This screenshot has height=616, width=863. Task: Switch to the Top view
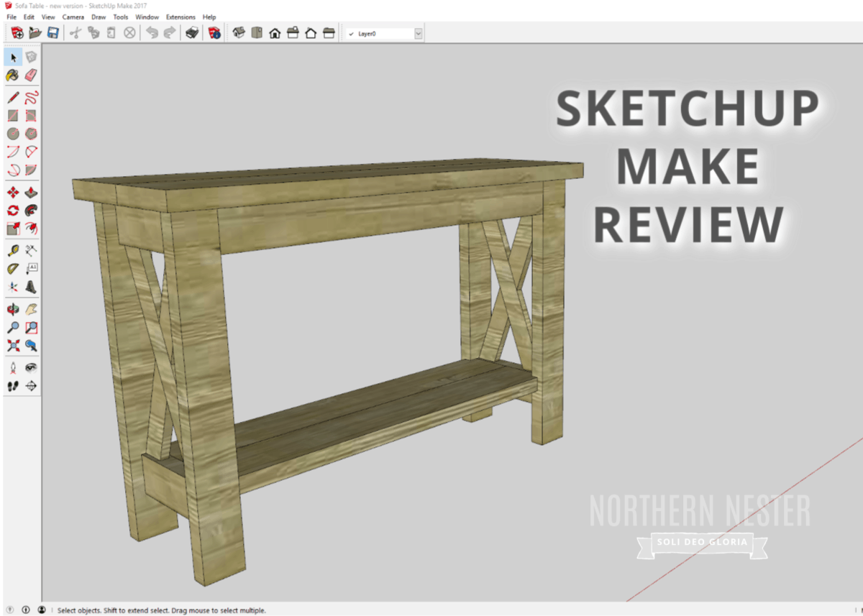[x=257, y=33]
